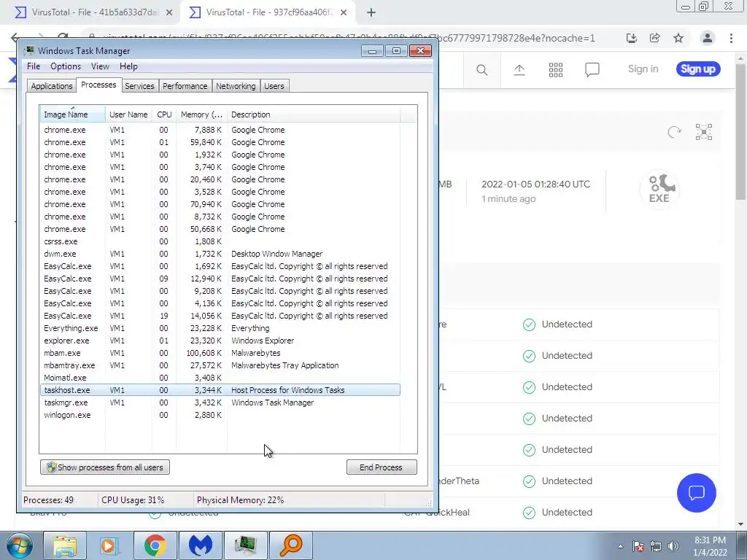Open Malwarebytes from the taskbar
The image size is (747, 560).
[200, 545]
